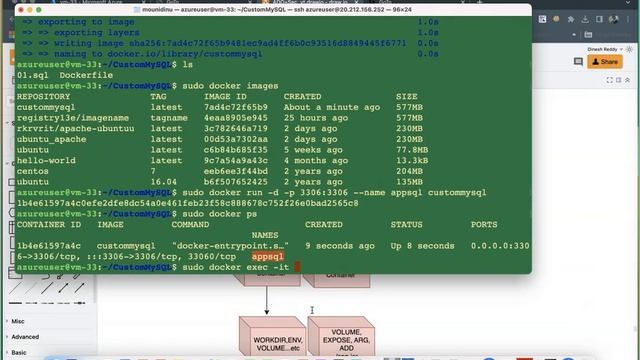Screen dimensions: 640x360
Task: Collapse draw.io toolbar with double-chevron icon
Action: click(x=627, y=80)
